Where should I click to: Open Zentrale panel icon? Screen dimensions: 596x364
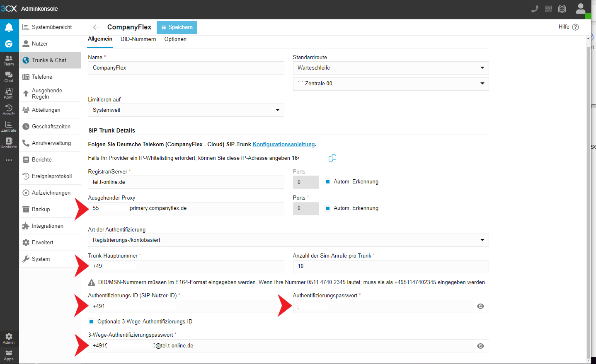coord(9,127)
